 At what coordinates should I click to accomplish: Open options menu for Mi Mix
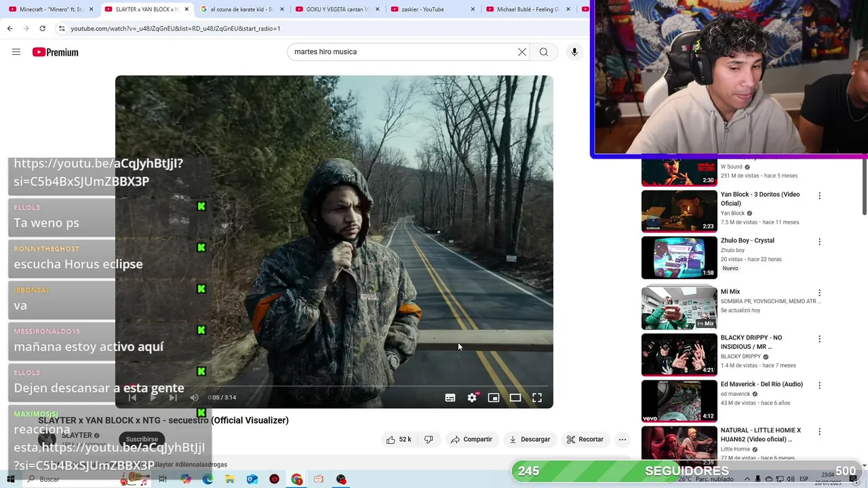(x=819, y=293)
